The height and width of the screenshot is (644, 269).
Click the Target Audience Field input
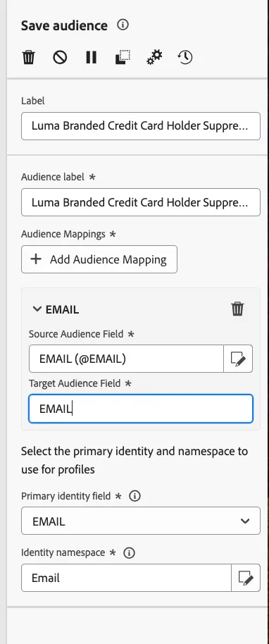141,409
